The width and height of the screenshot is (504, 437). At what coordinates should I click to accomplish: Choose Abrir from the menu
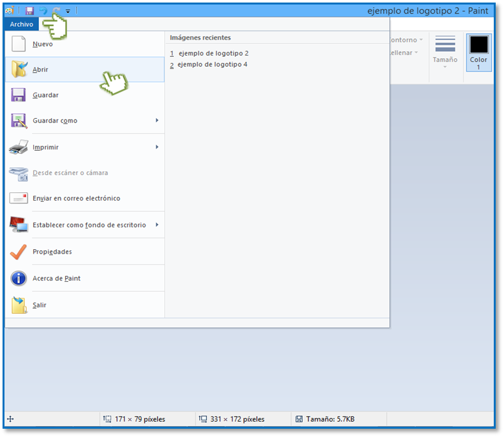(x=85, y=70)
